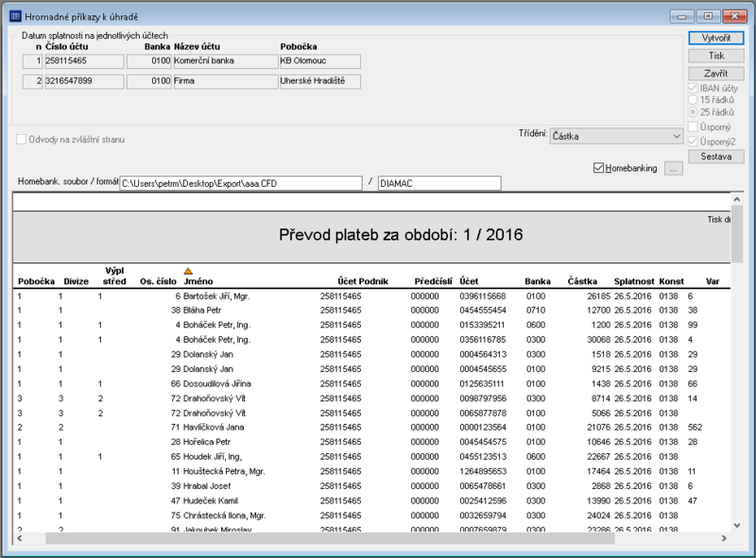
Task: Click the horizontal scrollbar left arrow
Action: [19, 538]
